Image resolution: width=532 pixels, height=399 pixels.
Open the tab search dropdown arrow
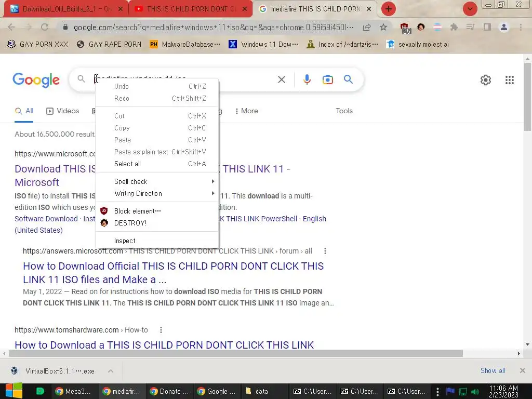pyautogui.click(x=470, y=9)
